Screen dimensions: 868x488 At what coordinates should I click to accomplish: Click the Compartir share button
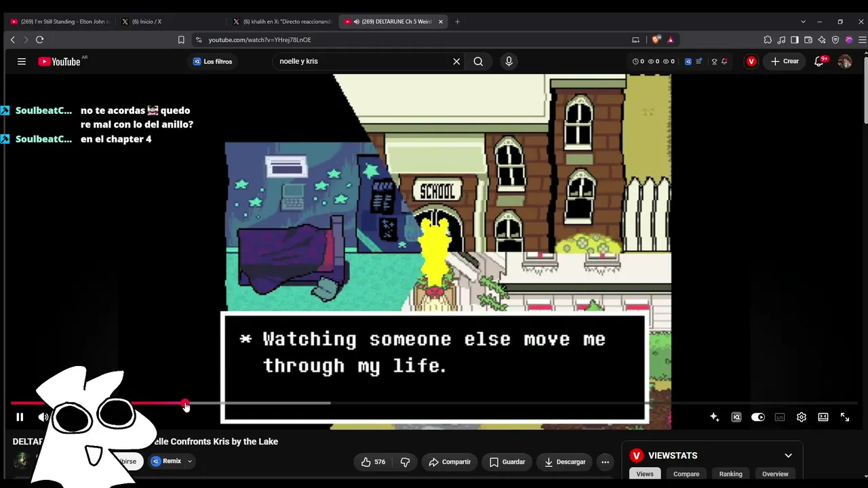click(x=450, y=462)
